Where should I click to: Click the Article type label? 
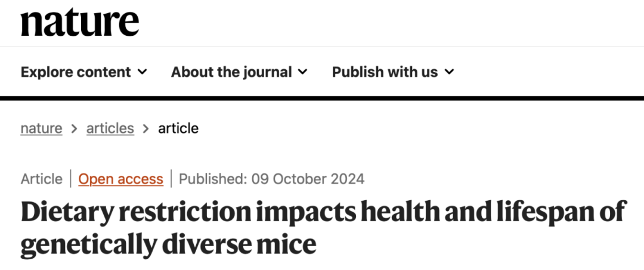point(42,179)
